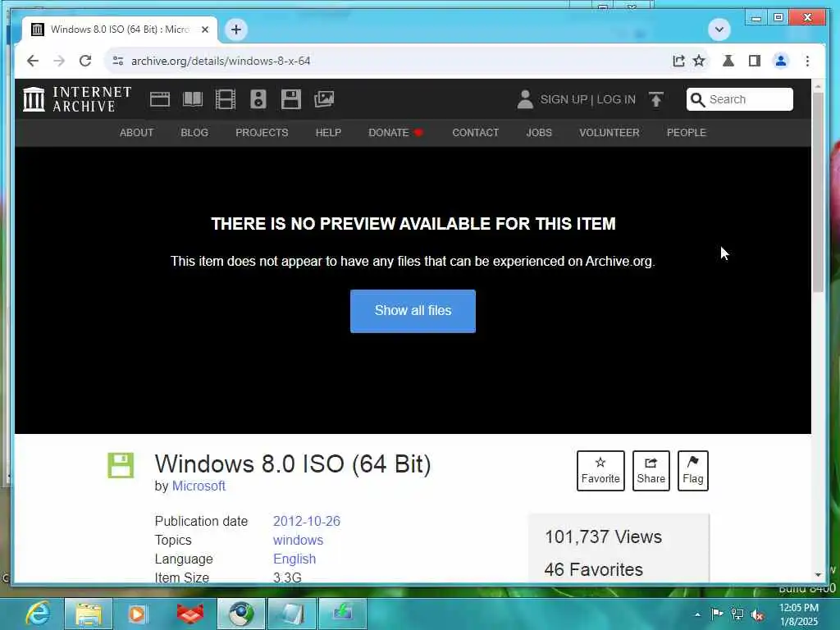The height and width of the screenshot is (630, 840).
Task: Select the PEOPLE menu item
Action: (687, 132)
